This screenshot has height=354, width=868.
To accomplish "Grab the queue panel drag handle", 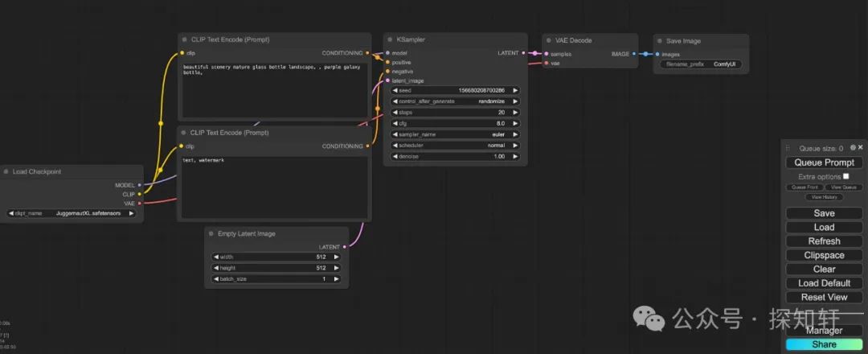I will (x=788, y=148).
